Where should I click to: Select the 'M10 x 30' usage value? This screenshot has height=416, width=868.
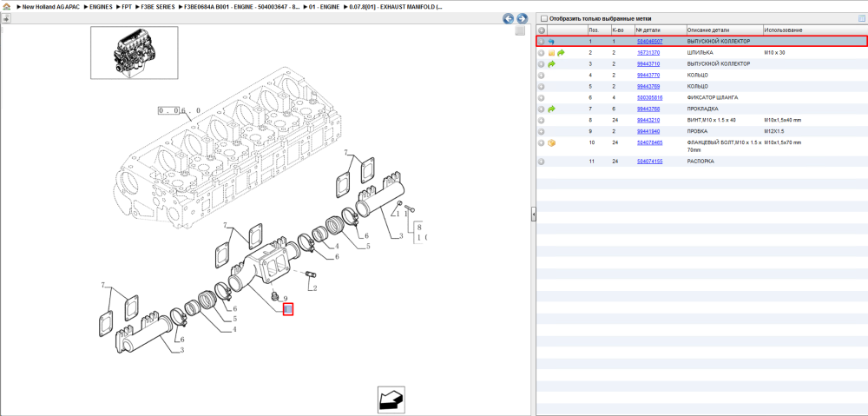tap(774, 53)
